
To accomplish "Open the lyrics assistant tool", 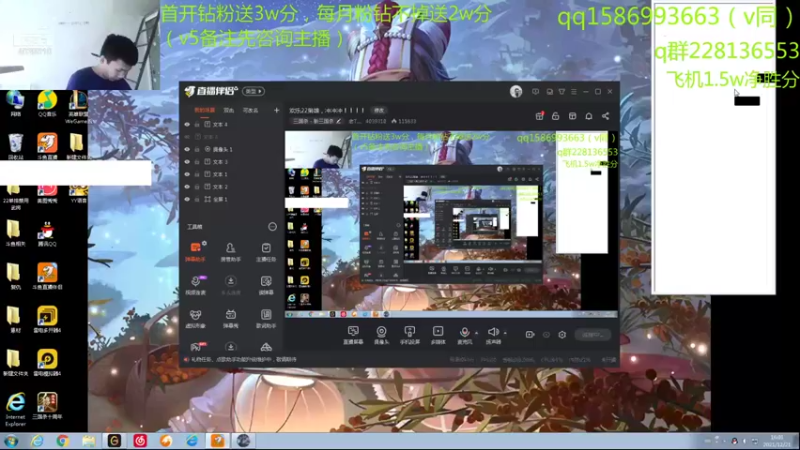I will pyautogui.click(x=266, y=318).
